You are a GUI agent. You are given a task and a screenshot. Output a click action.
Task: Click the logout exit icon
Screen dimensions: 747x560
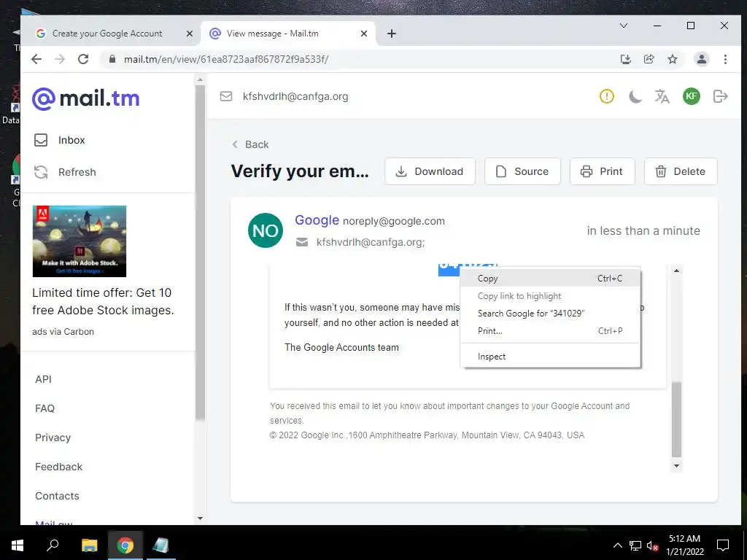click(720, 96)
